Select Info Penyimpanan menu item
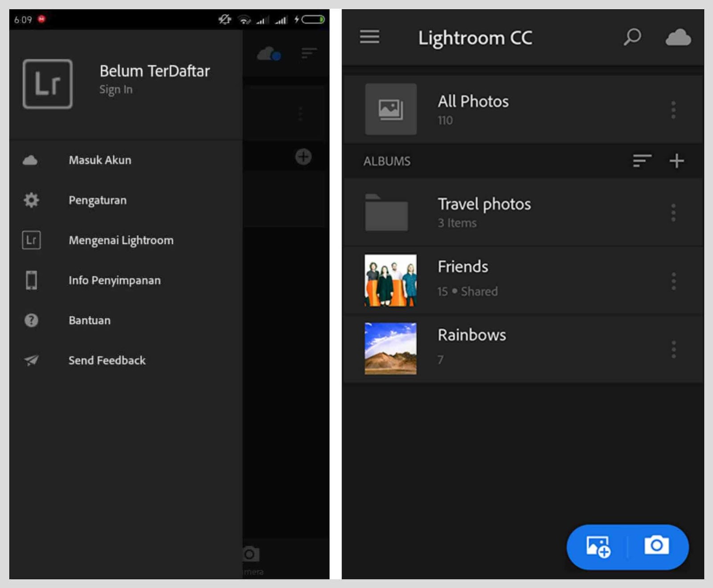713x588 pixels. tap(126, 280)
